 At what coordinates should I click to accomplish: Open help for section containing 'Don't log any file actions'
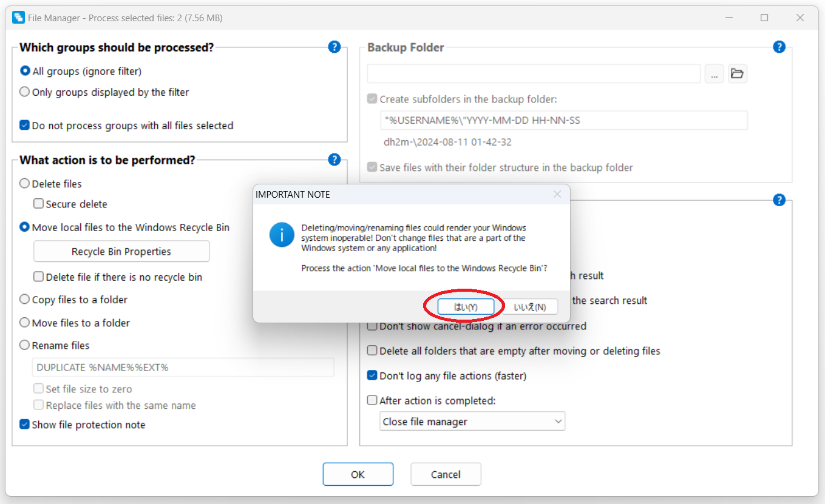[779, 200]
